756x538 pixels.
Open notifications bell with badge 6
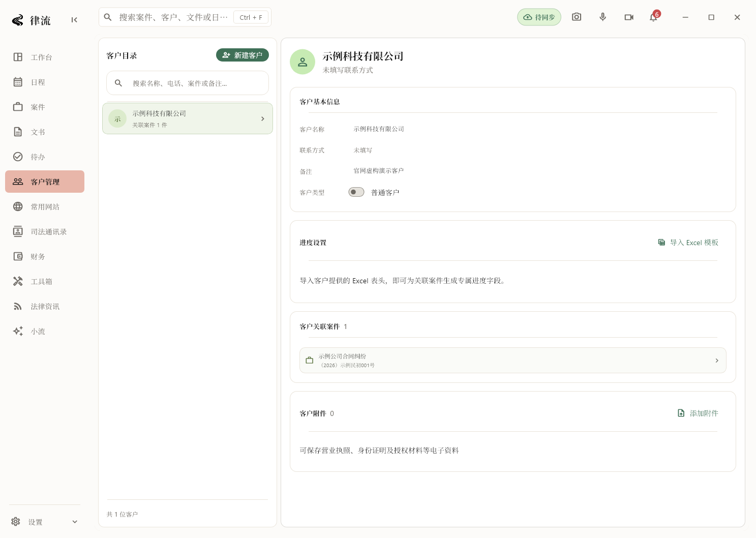coord(654,17)
